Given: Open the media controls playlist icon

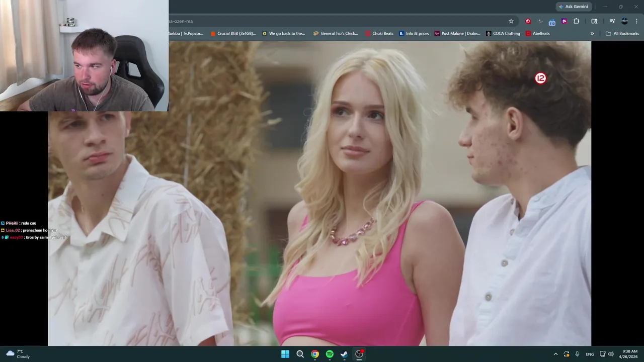Looking at the screenshot, I should [612, 21].
